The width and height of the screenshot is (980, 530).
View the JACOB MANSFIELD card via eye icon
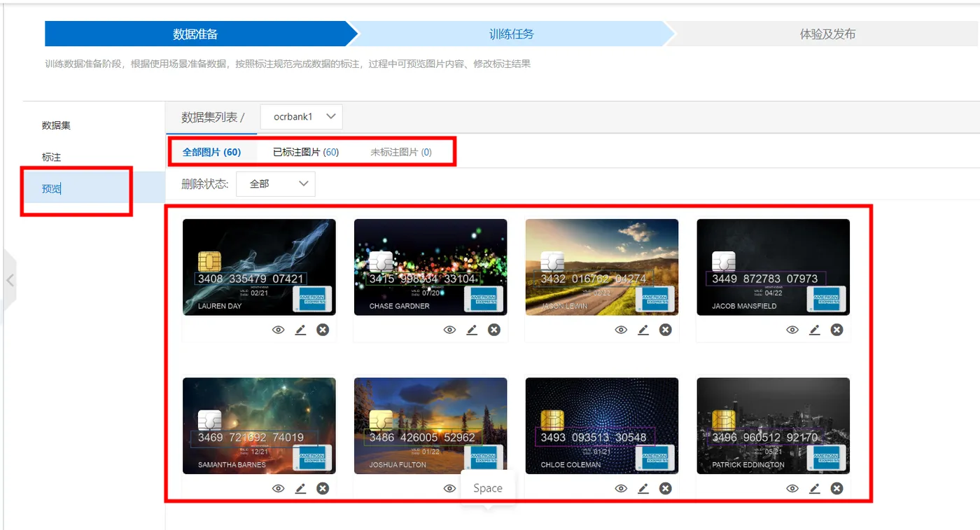[792, 330]
